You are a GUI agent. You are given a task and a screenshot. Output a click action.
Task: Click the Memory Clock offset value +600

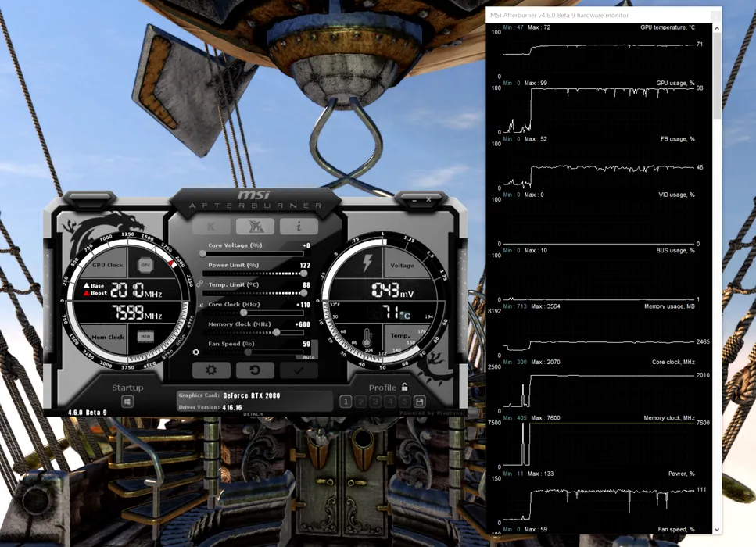click(x=303, y=324)
